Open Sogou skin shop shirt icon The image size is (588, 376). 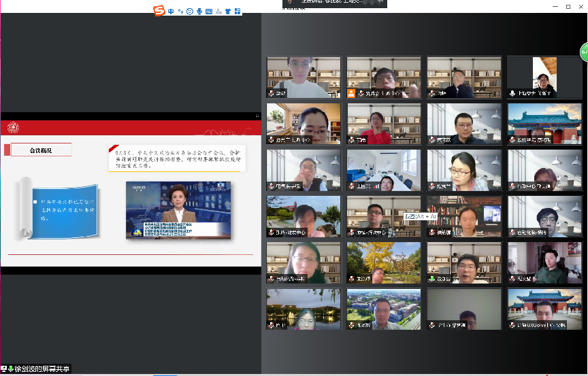point(228,11)
